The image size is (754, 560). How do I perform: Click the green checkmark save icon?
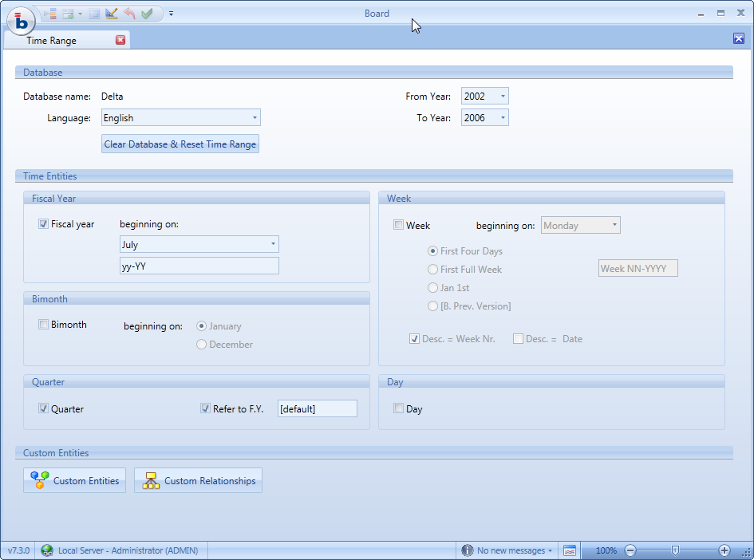(147, 14)
